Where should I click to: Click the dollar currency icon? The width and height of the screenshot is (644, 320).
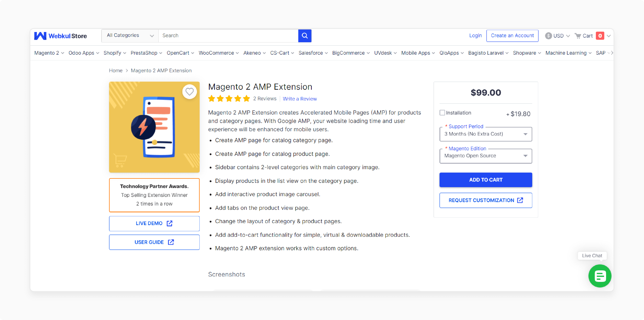click(x=548, y=36)
